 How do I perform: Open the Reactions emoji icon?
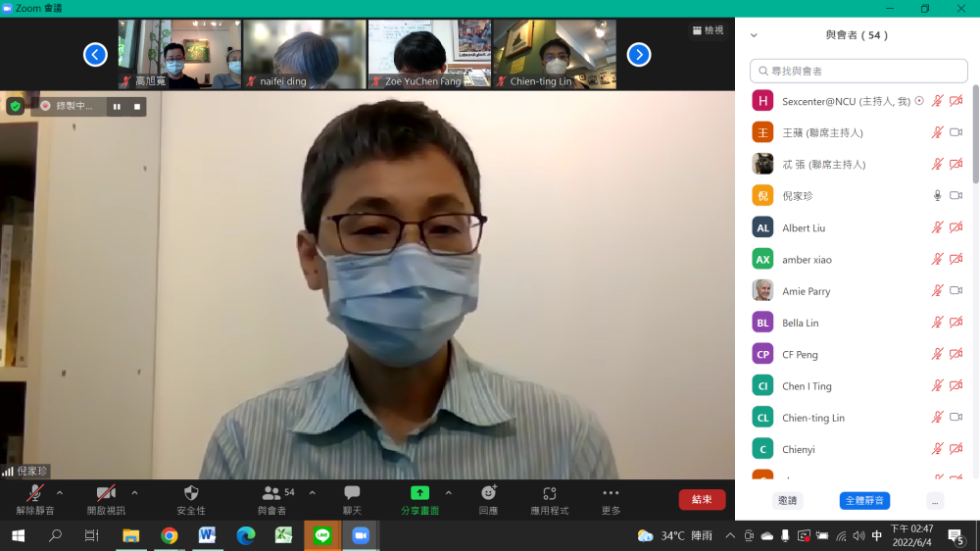click(488, 493)
